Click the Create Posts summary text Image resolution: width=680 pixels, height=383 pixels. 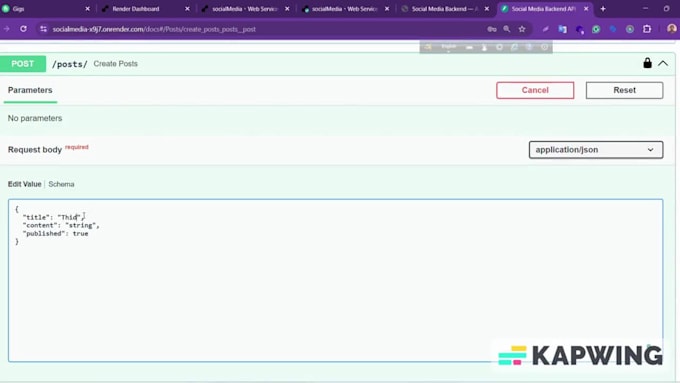(115, 64)
